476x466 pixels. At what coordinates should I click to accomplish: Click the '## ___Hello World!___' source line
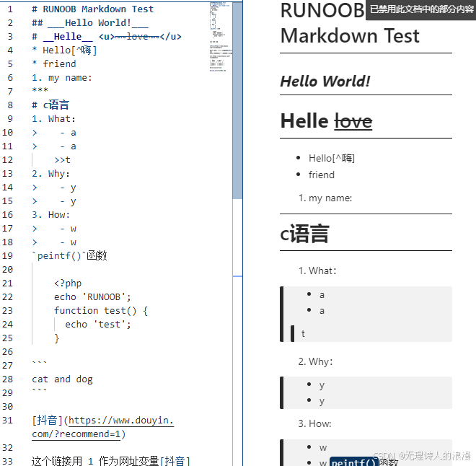pos(90,23)
